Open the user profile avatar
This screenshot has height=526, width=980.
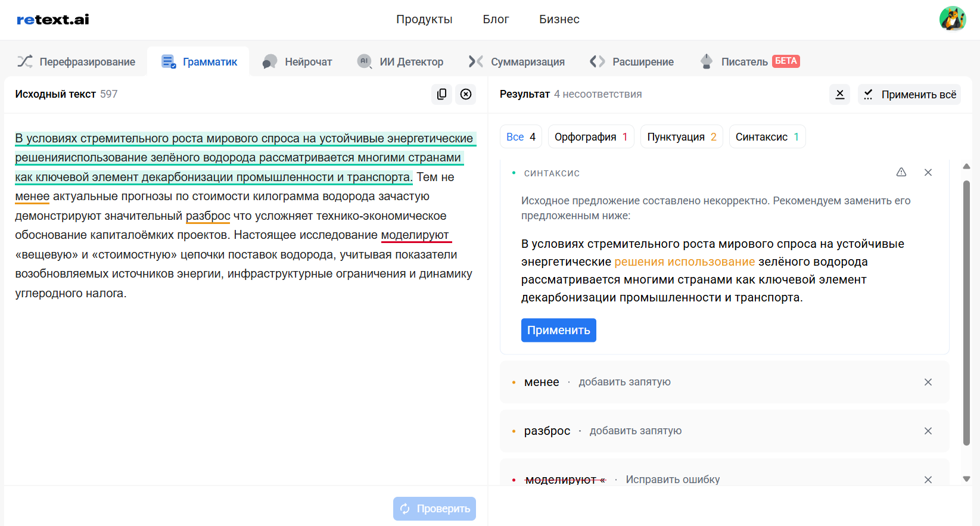[x=952, y=19]
